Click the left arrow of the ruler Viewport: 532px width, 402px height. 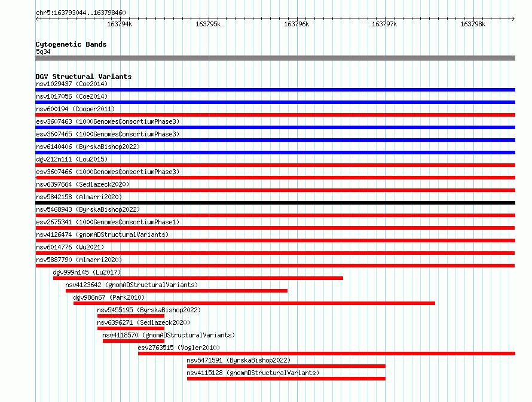[x=38, y=19]
